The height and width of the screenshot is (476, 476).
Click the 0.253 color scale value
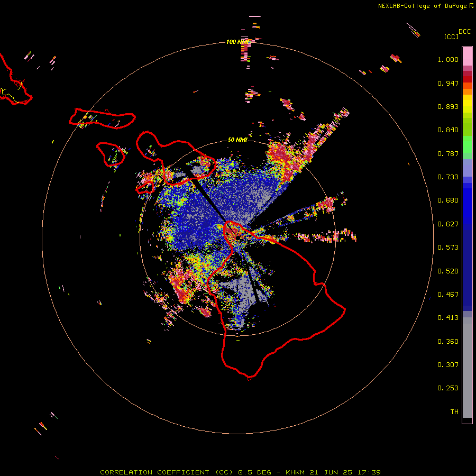448,388
